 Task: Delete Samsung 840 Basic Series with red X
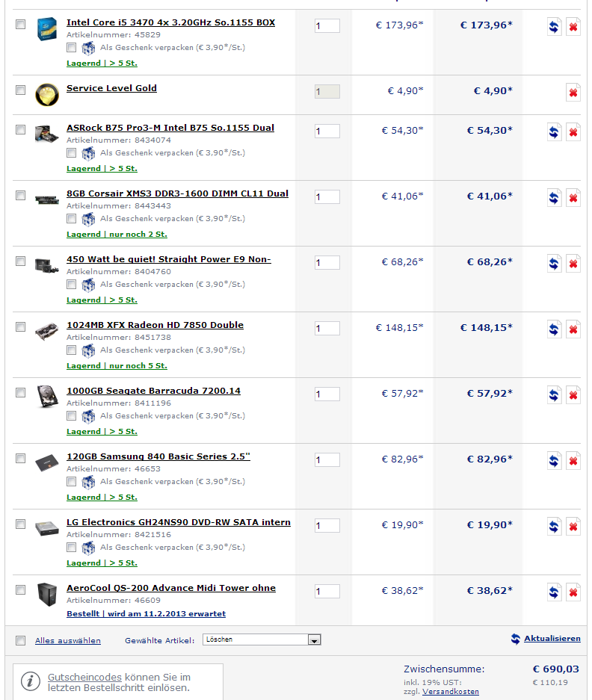click(573, 460)
